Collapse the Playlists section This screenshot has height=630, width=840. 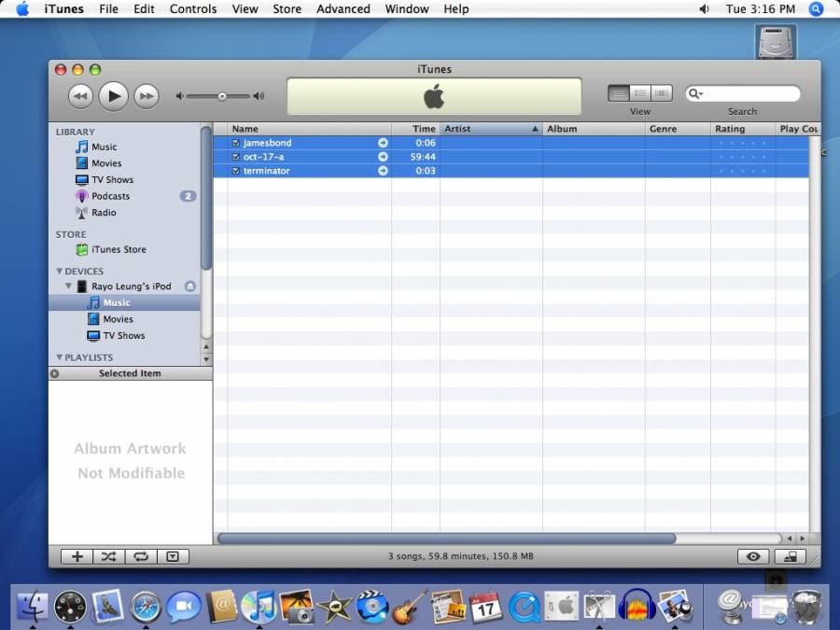(x=60, y=357)
